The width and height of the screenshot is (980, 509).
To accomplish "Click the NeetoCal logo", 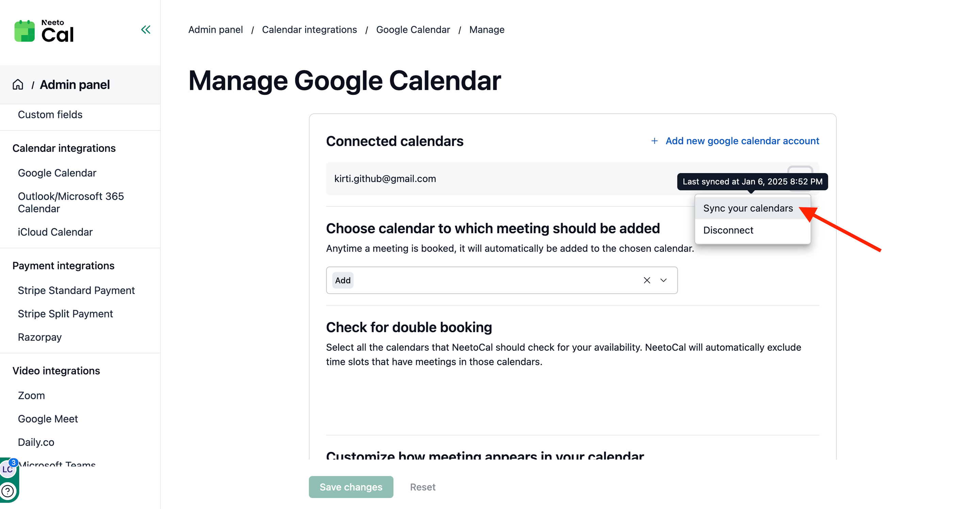I will (x=44, y=31).
